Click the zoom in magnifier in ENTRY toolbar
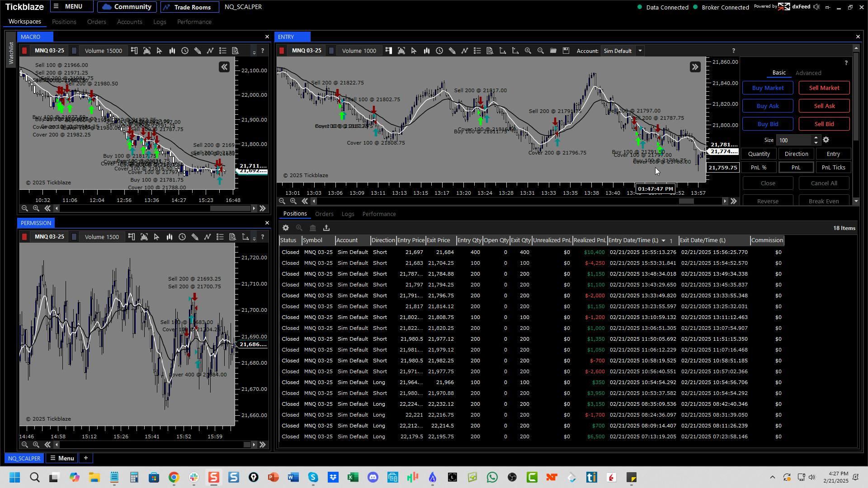The image size is (868, 488). [x=528, y=51]
